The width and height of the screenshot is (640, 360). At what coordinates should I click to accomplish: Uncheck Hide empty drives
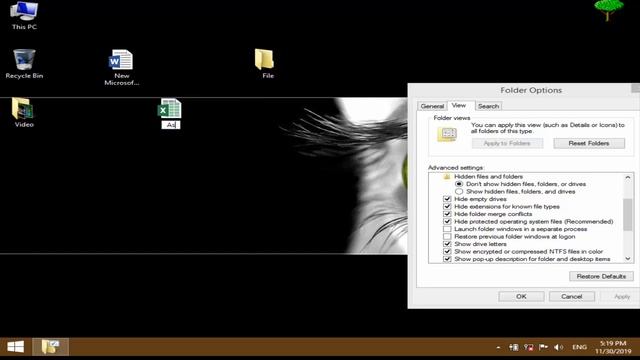[447, 199]
